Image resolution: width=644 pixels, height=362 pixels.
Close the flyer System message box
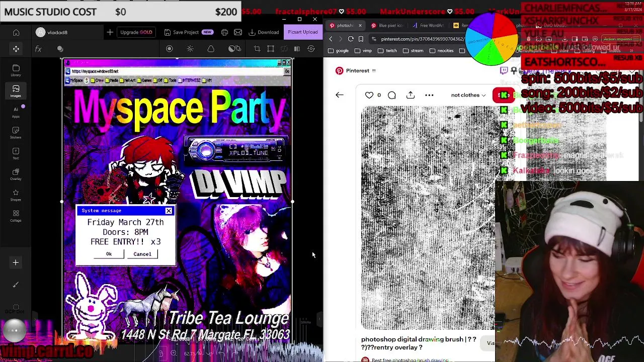pyautogui.click(x=169, y=211)
